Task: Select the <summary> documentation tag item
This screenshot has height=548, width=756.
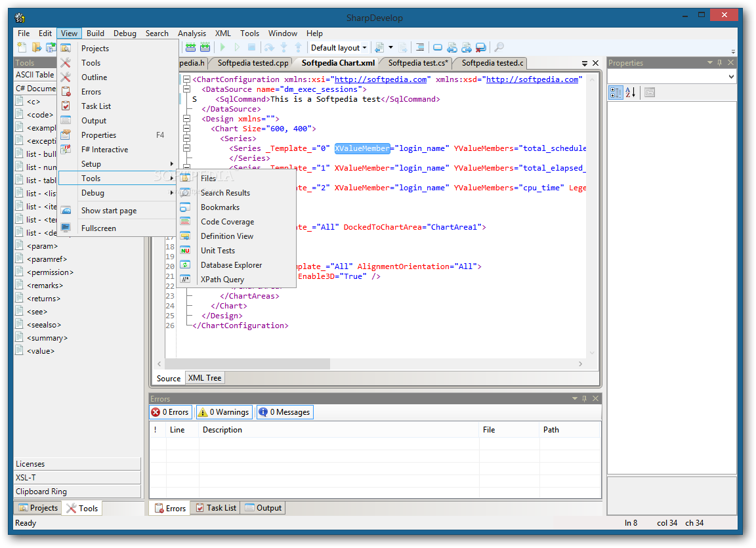Action: click(x=47, y=338)
